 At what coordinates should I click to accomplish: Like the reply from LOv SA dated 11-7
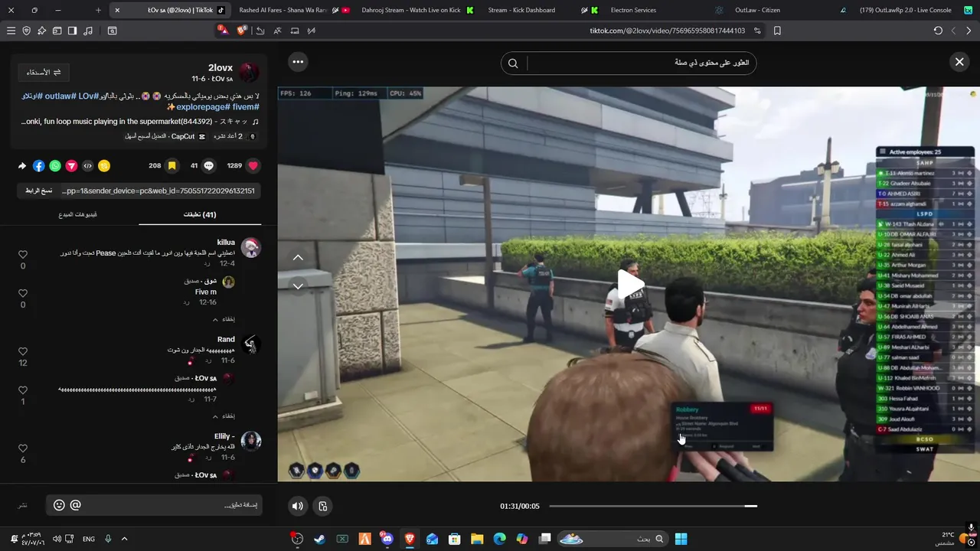point(23,390)
